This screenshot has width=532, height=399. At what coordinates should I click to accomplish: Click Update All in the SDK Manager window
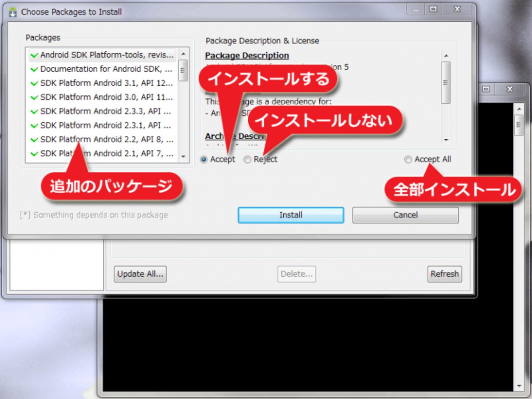(140, 274)
